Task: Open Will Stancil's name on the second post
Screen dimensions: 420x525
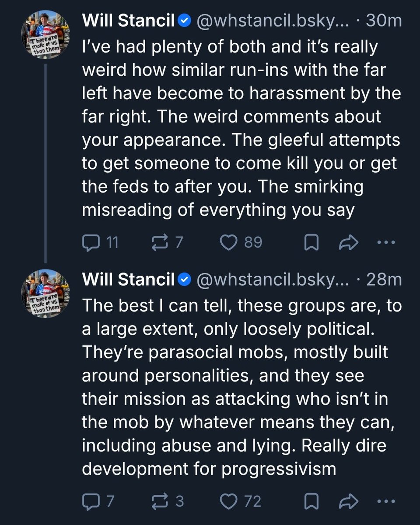Action: (x=129, y=279)
